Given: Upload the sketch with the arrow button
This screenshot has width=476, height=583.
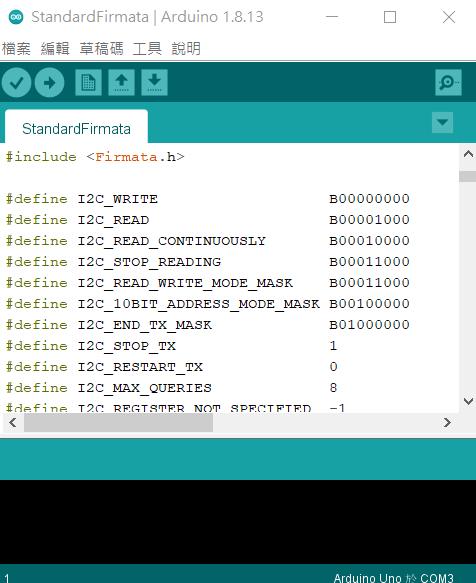Looking at the screenshot, I should [x=49, y=83].
